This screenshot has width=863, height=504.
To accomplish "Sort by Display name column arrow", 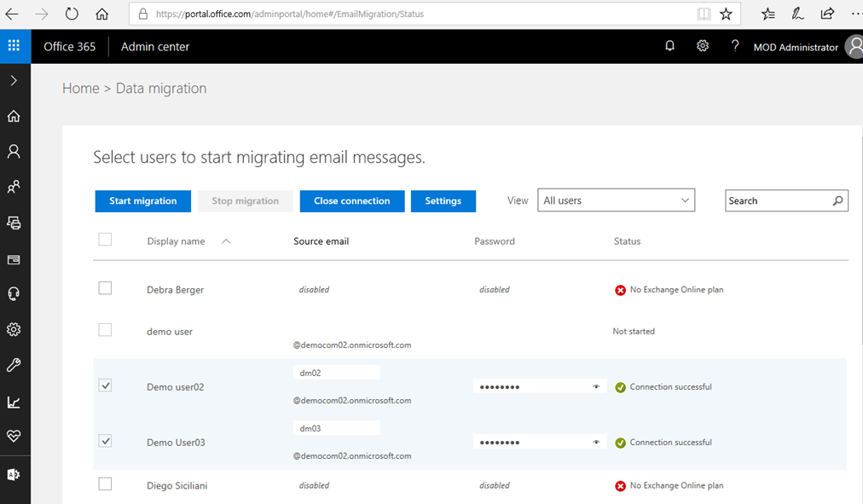I will [x=226, y=241].
